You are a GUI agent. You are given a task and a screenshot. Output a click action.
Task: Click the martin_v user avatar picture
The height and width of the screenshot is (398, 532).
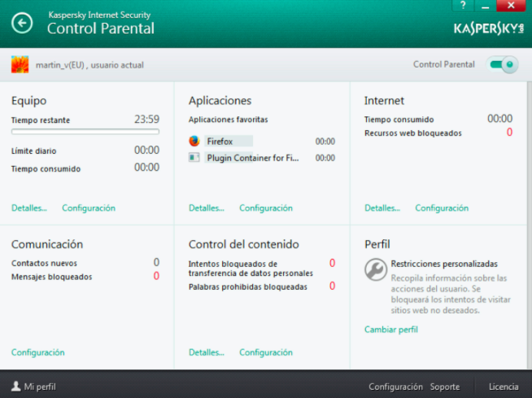[x=20, y=64]
